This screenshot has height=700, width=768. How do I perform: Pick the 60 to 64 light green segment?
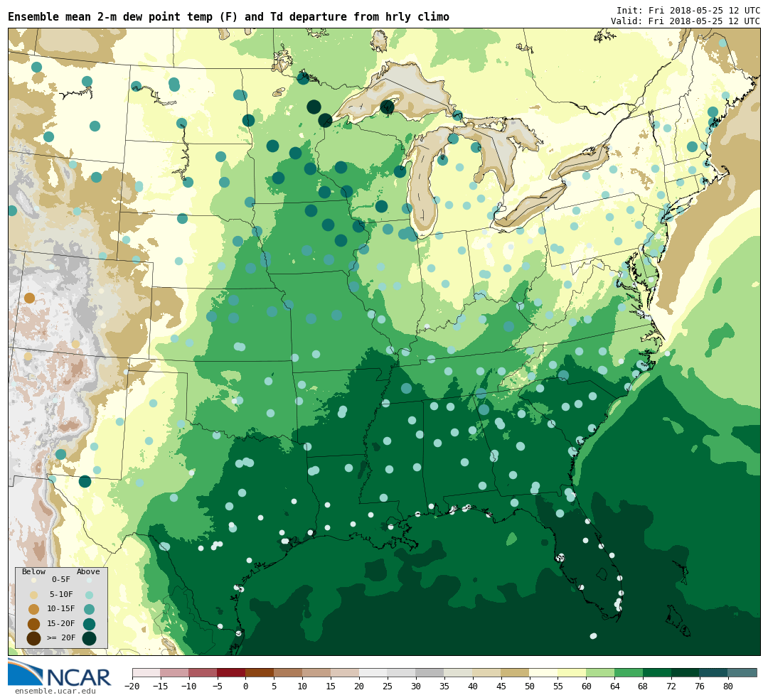point(600,672)
